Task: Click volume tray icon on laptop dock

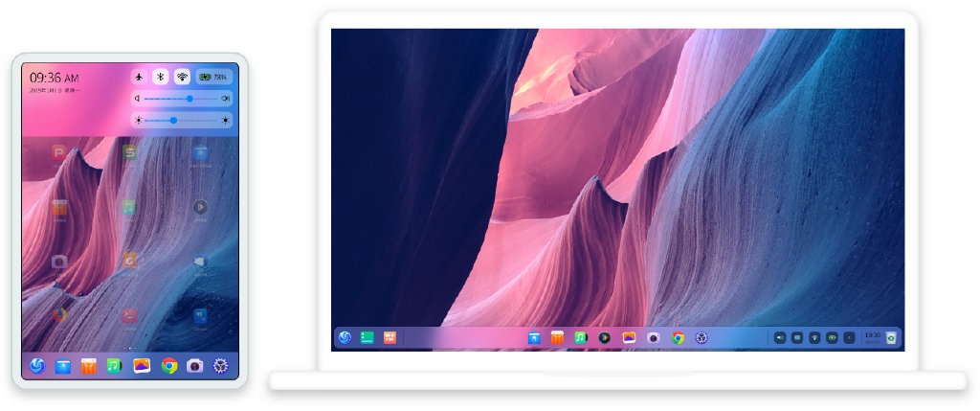Action: point(779,337)
